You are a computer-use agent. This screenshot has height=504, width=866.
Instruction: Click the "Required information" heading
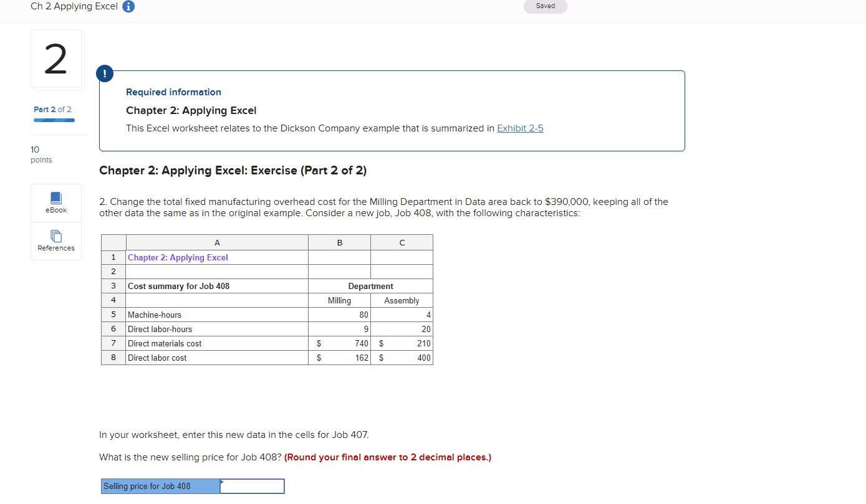point(173,92)
